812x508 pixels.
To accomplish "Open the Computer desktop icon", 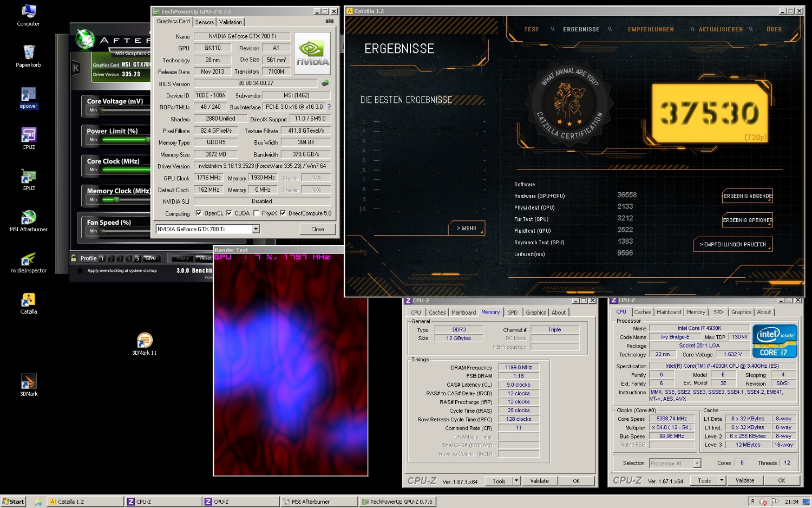I will tap(28, 15).
